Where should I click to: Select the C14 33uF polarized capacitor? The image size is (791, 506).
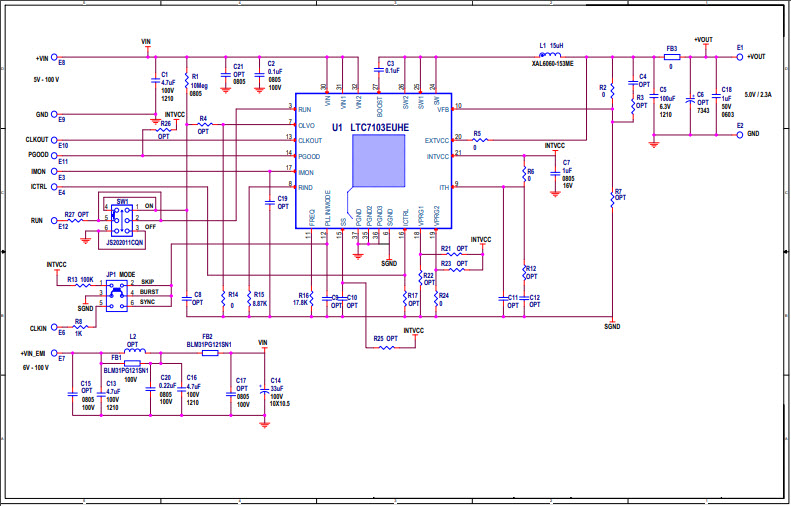coord(263,389)
